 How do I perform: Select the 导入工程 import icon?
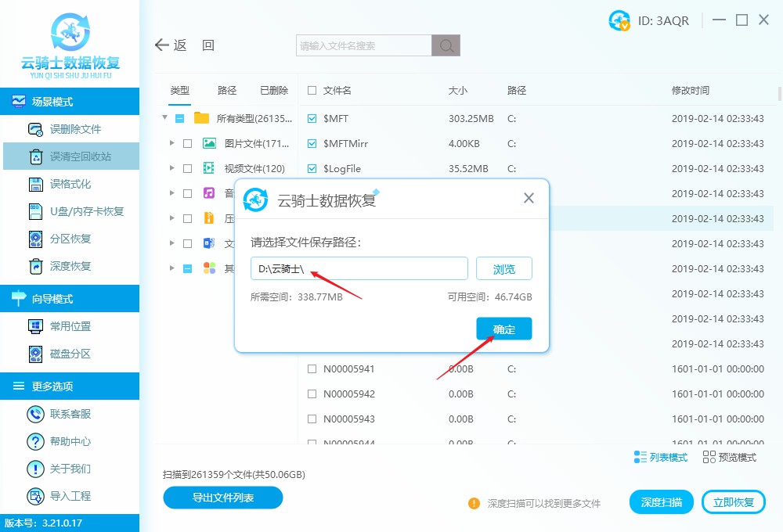click(x=35, y=496)
